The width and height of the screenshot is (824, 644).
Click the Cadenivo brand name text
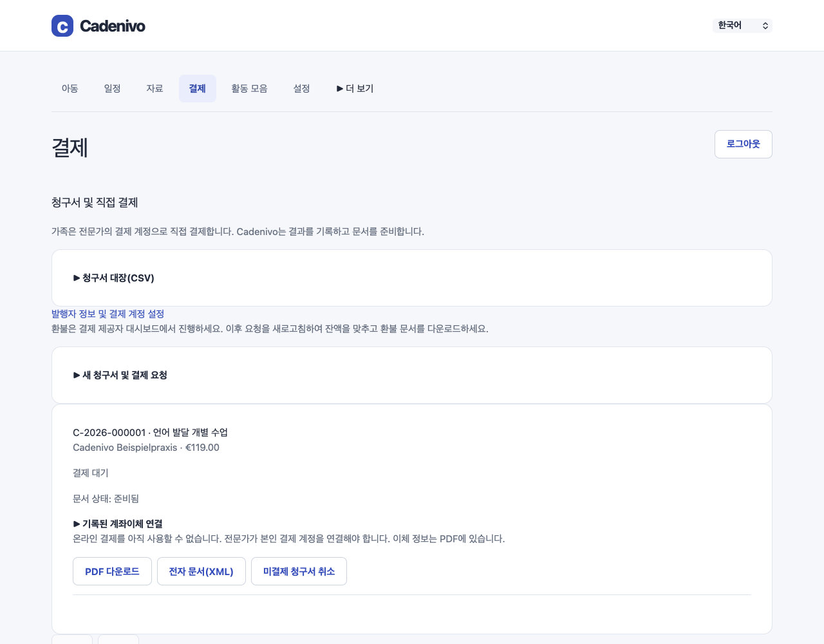pyautogui.click(x=113, y=26)
